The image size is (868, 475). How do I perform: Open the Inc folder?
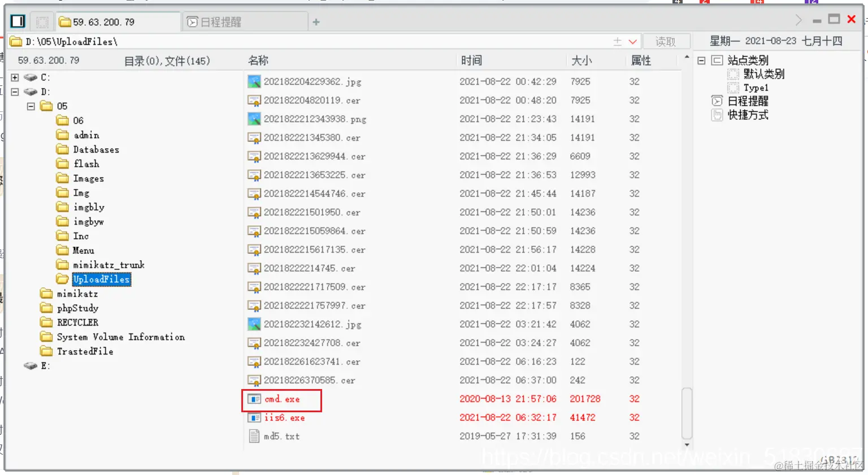coord(81,236)
